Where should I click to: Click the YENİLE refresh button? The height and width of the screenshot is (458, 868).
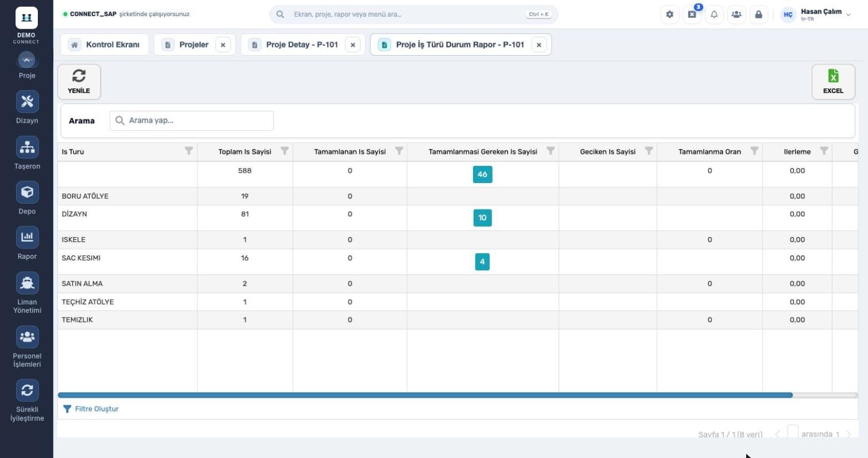click(x=79, y=81)
